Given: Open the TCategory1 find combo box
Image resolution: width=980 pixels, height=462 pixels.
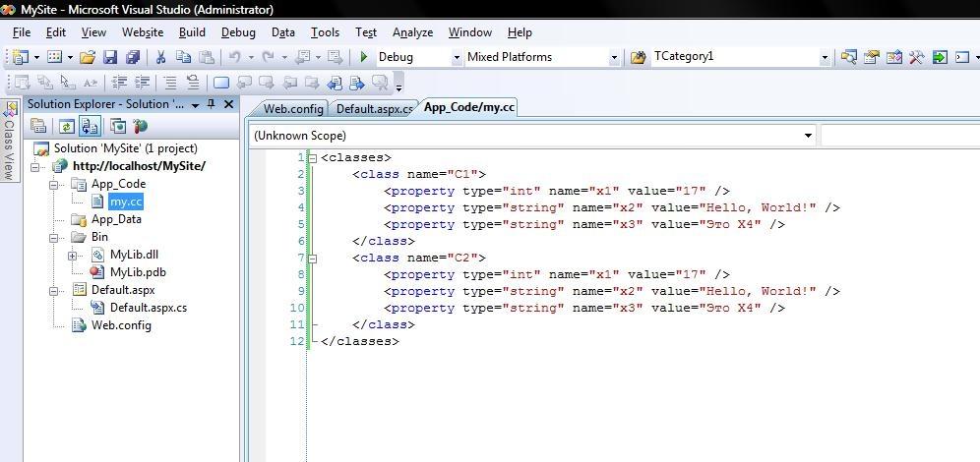Looking at the screenshot, I should click(x=825, y=57).
